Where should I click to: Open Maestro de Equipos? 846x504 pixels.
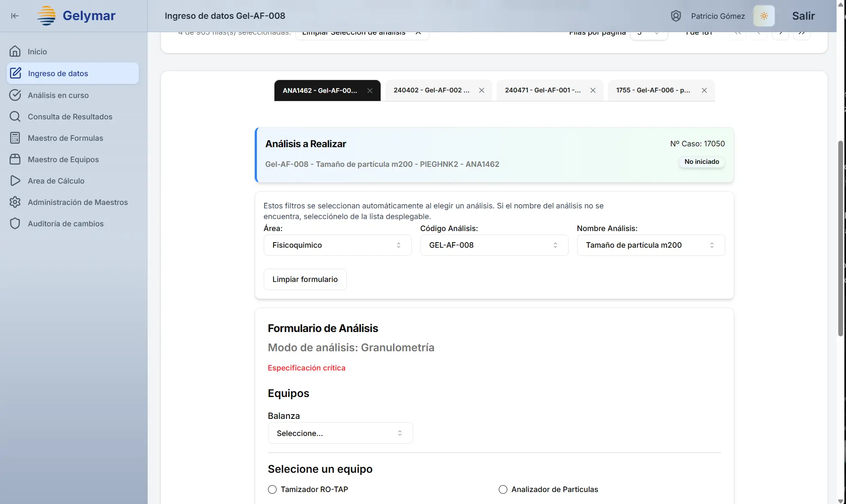pos(63,159)
